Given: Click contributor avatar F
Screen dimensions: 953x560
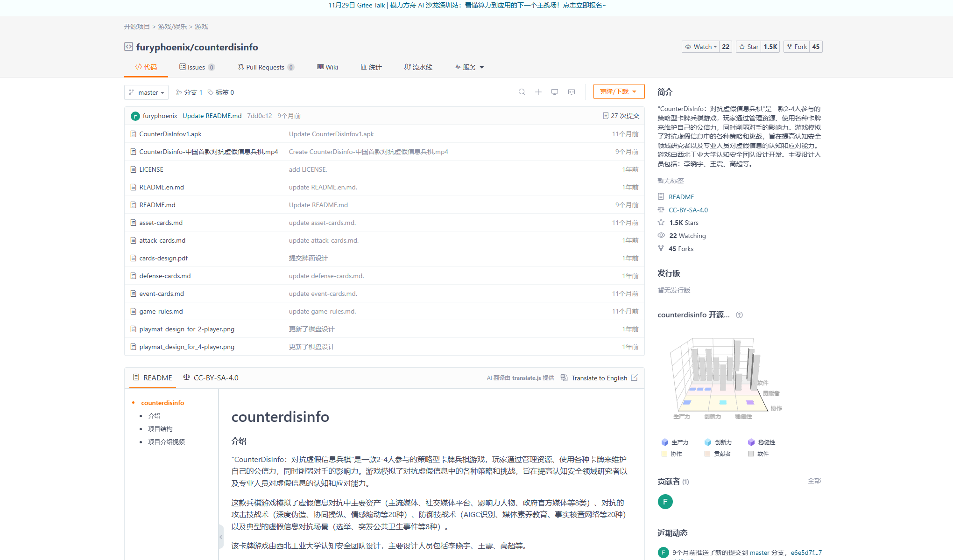Looking at the screenshot, I should tap(665, 502).
